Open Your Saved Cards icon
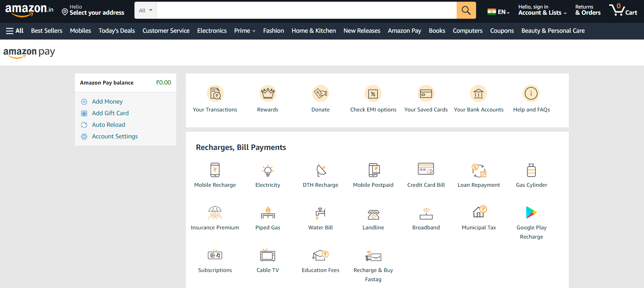Image resolution: width=644 pixels, height=288 pixels. coord(426,93)
